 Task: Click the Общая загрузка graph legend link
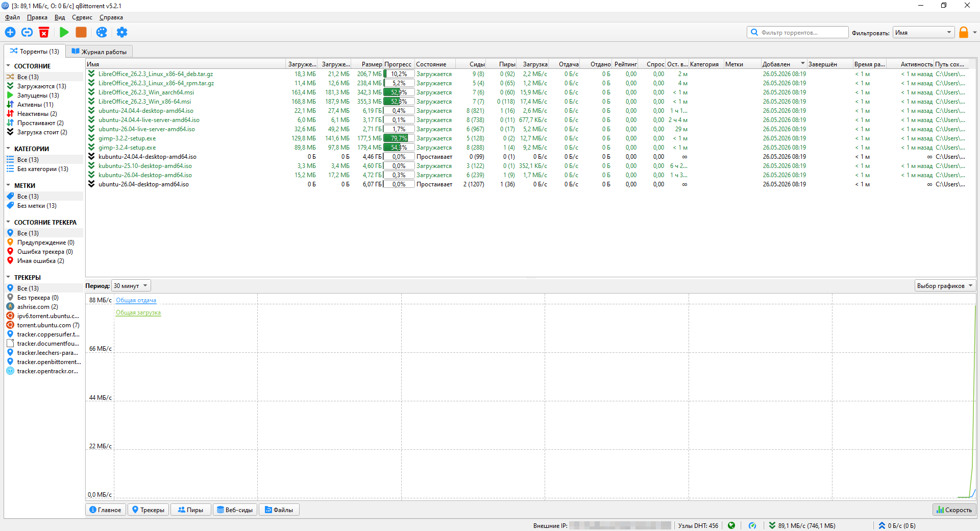[x=138, y=312]
